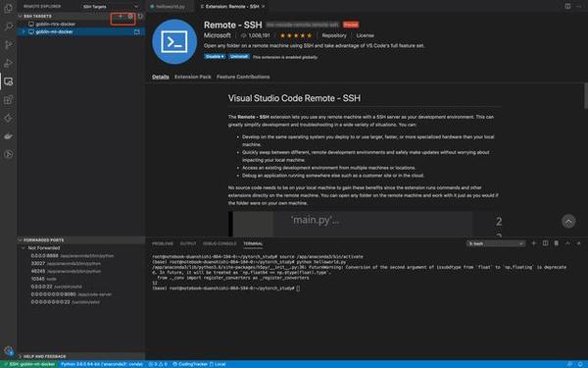Open the Extensions view in activity bar

click(x=8, y=100)
